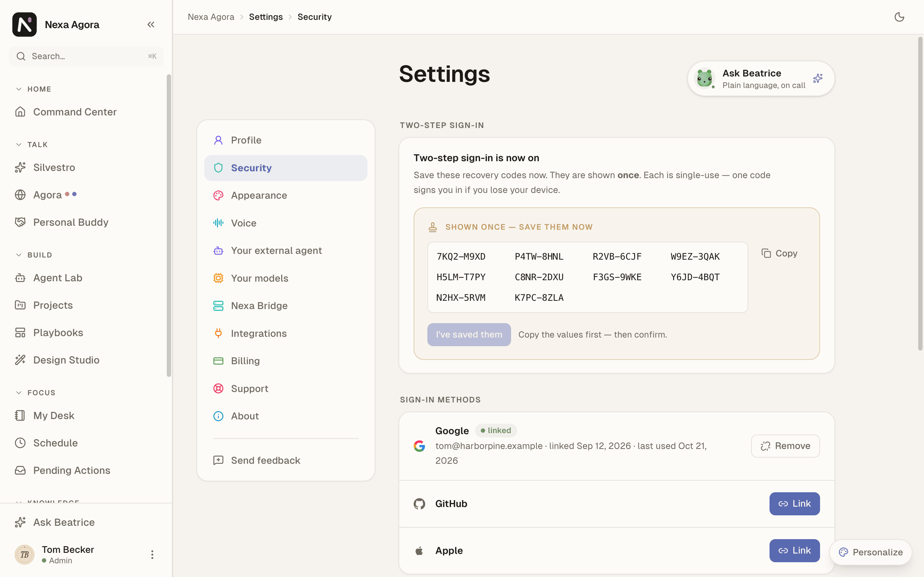The width and height of the screenshot is (924, 577).
Task: Click the copy icon beside the recovery codes
Action: 766,254
